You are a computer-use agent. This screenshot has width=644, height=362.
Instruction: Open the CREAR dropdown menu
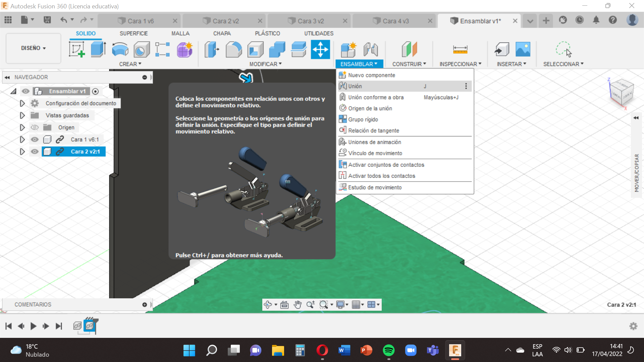(130, 64)
